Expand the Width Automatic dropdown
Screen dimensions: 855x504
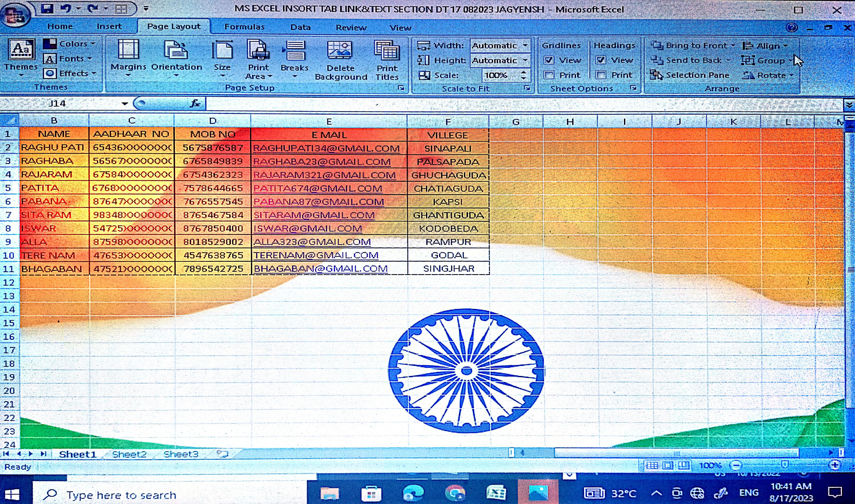(525, 46)
